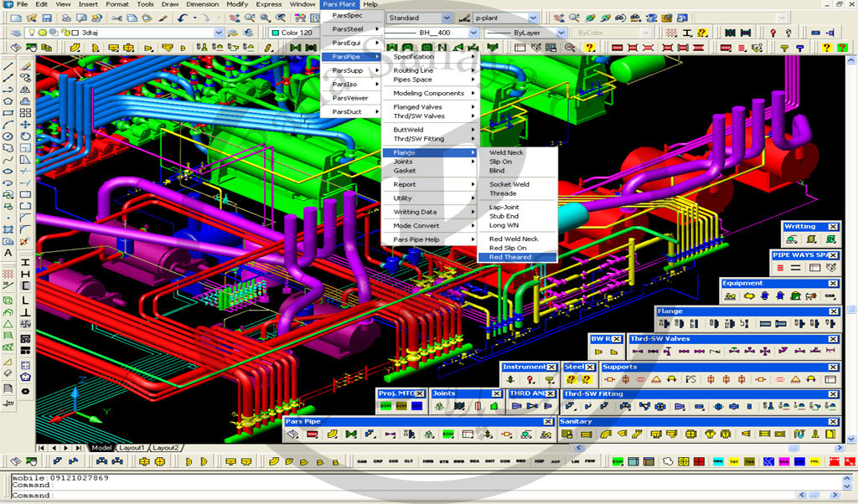Open the Standard text style dropdown
This screenshot has width=858, height=504.
[x=447, y=18]
